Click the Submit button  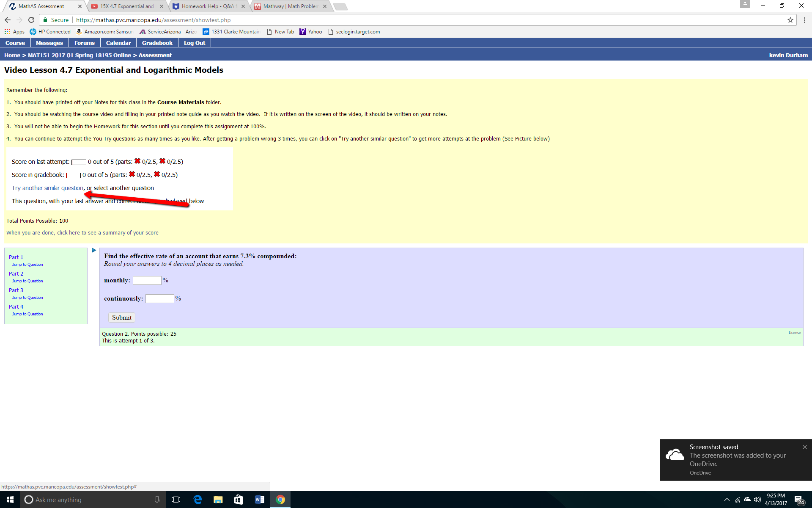pos(122,317)
